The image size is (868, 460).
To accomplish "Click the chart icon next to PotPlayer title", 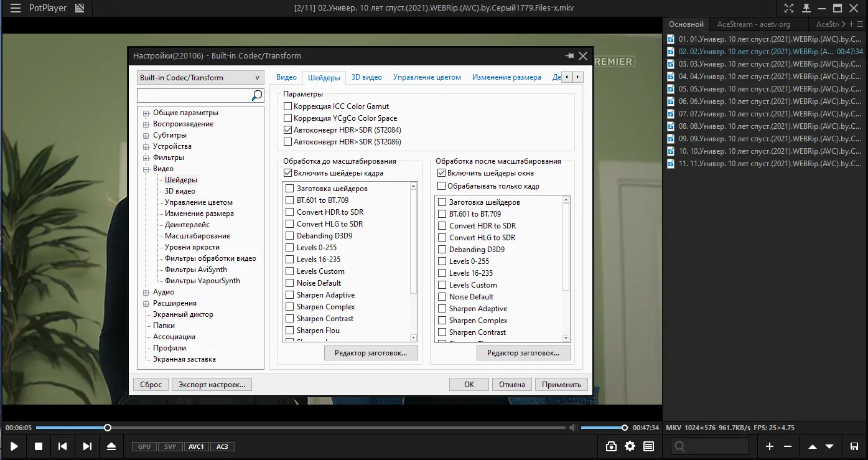I will (80, 9).
